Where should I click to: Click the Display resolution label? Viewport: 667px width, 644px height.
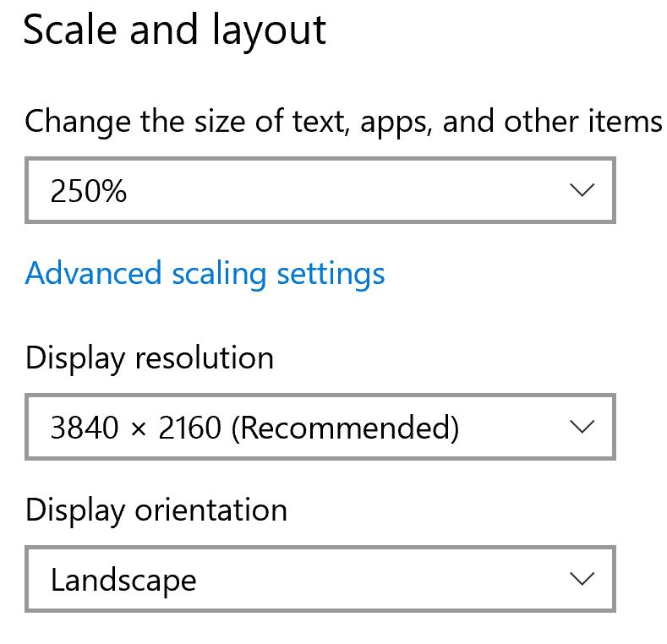pyautogui.click(x=150, y=358)
